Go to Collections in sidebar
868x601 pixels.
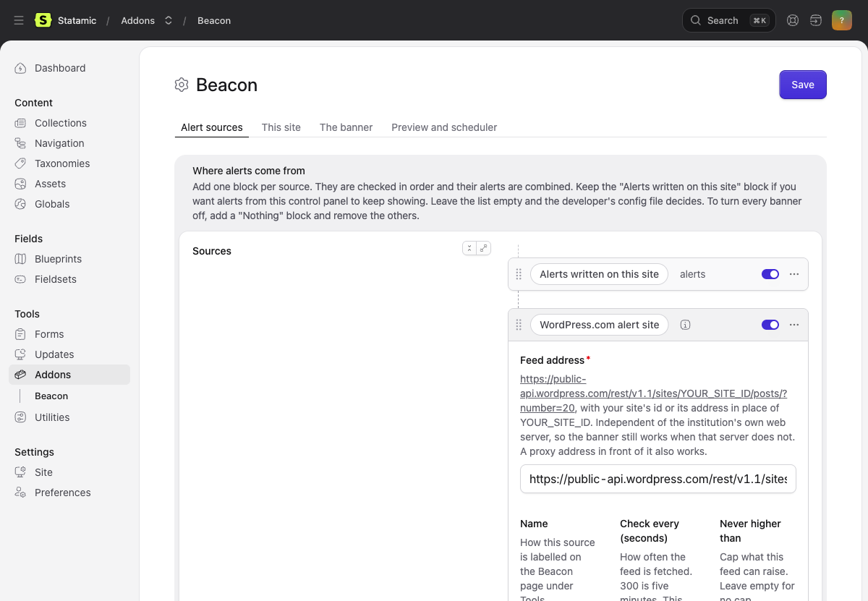point(61,123)
